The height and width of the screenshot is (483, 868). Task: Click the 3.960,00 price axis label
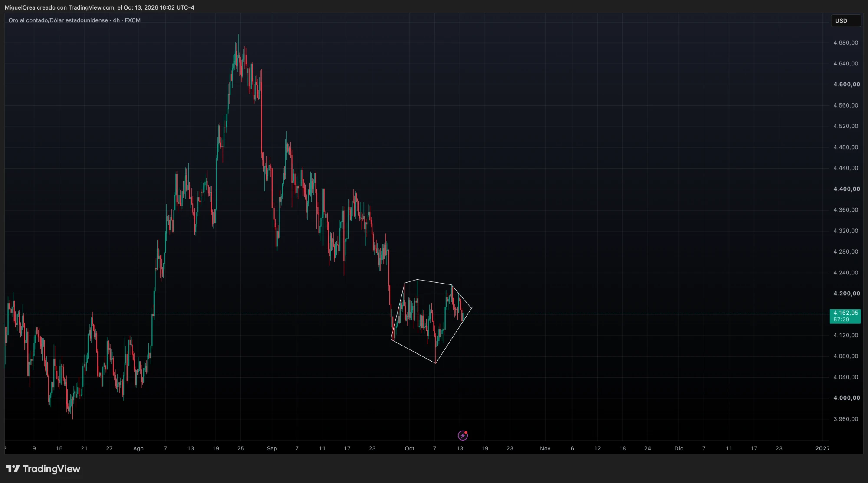(845, 419)
